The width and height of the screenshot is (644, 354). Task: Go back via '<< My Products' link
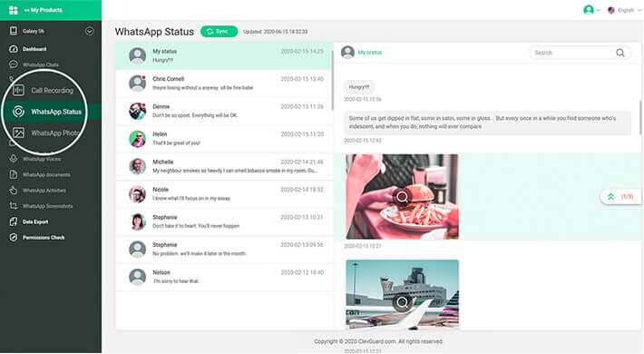44,10
